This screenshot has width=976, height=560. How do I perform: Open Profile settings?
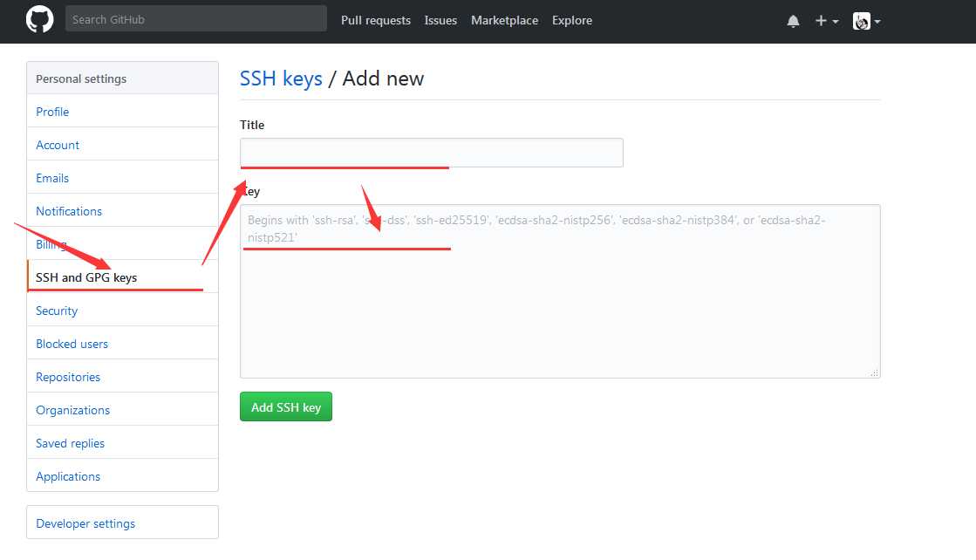pyautogui.click(x=123, y=112)
